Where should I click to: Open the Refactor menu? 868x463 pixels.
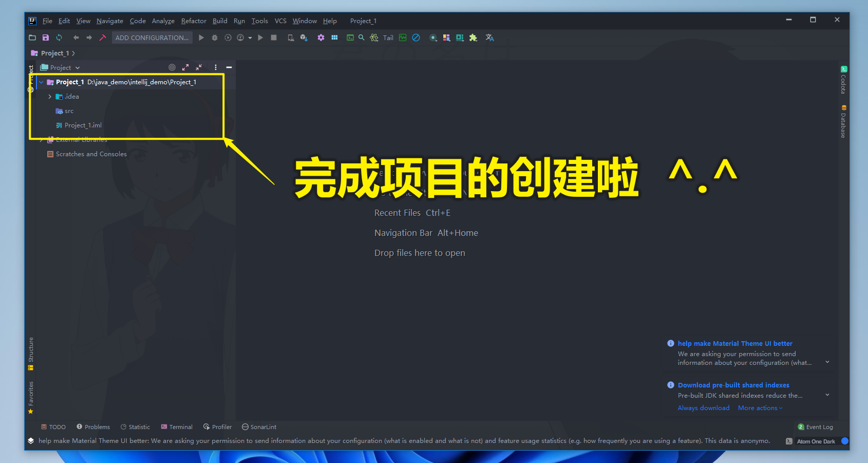(x=194, y=21)
